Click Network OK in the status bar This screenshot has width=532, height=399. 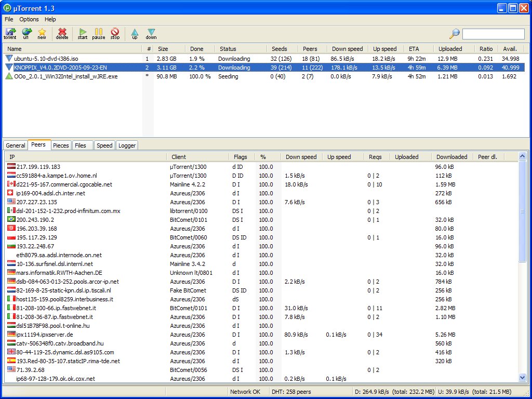click(245, 392)
